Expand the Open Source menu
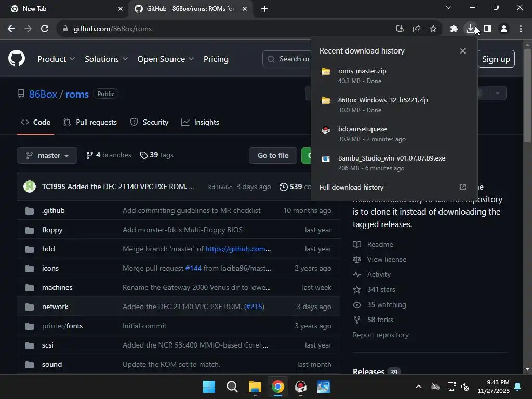This screenshot has width=532, height=399. point(166,59)
